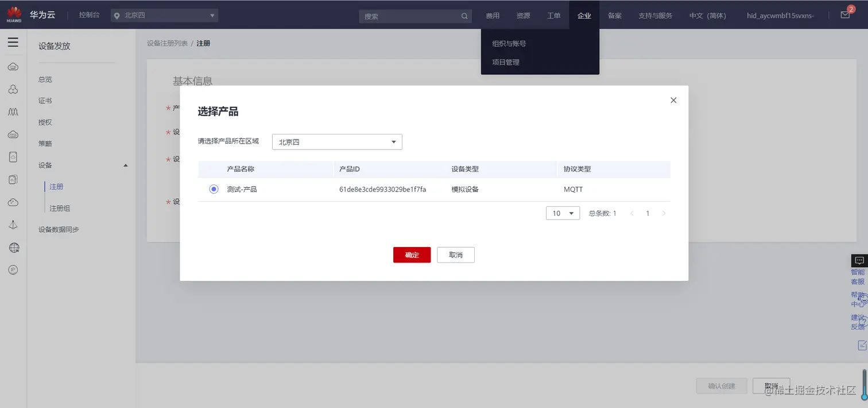Open the 北京四 region dropdown in top bar
868x408 pixels.
click(165, 16)
